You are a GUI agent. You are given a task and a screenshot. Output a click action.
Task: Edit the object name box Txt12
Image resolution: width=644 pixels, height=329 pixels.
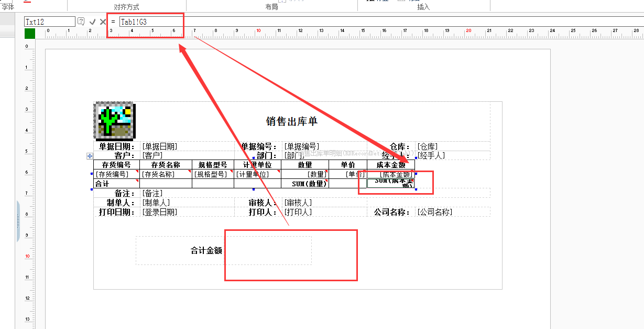[50, 22]
